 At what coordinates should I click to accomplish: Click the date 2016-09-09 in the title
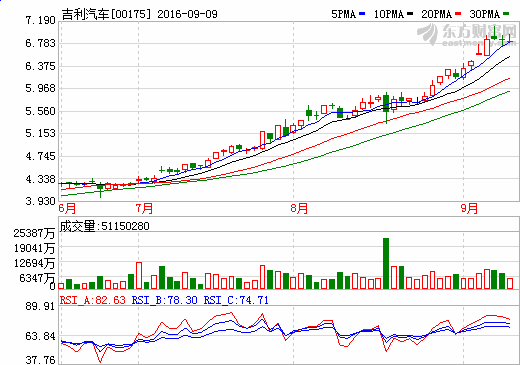point(187,14)
